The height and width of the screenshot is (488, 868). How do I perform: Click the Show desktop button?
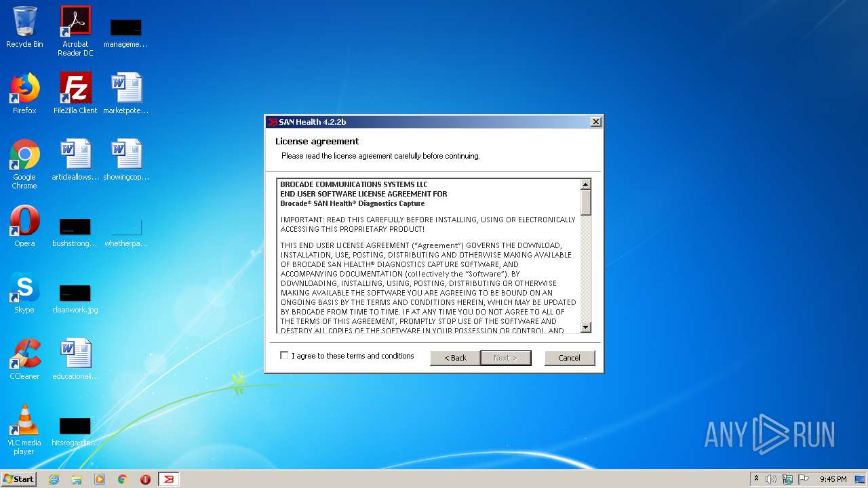861,479
